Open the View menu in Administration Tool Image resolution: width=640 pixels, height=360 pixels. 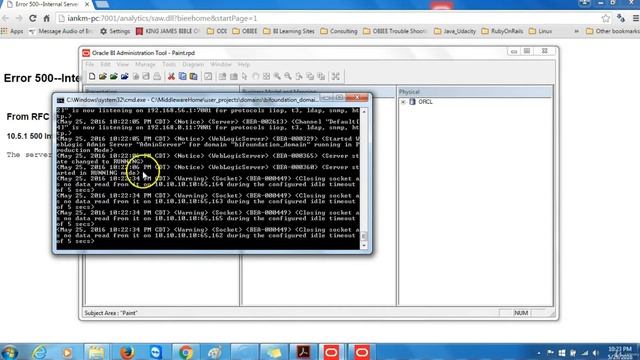(x=122, y=64)
